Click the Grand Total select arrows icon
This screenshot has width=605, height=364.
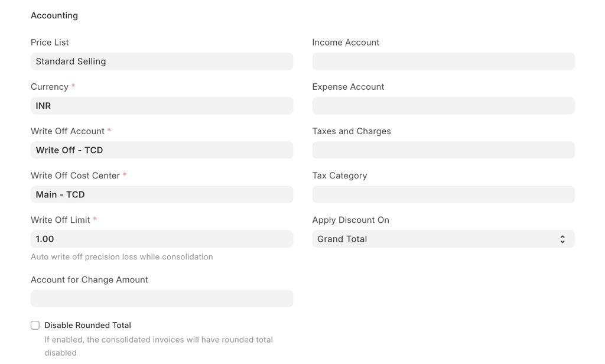coord(562,239)
